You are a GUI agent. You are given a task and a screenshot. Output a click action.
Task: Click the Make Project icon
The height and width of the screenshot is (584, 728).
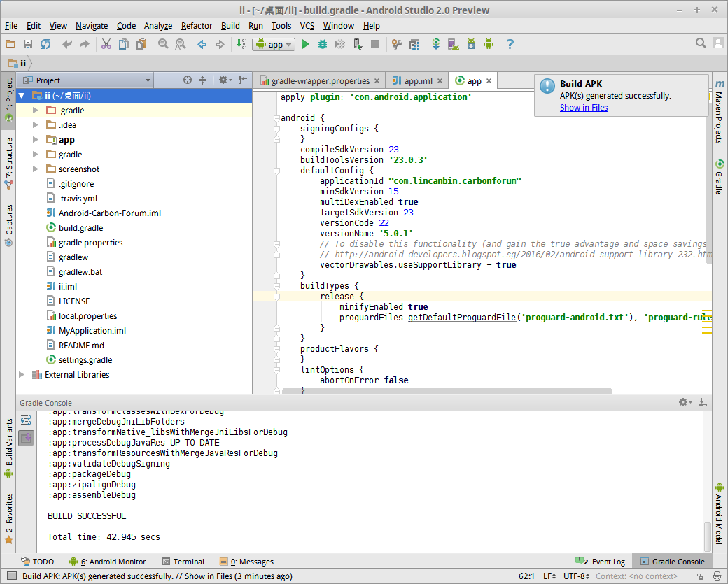point(241,44)
